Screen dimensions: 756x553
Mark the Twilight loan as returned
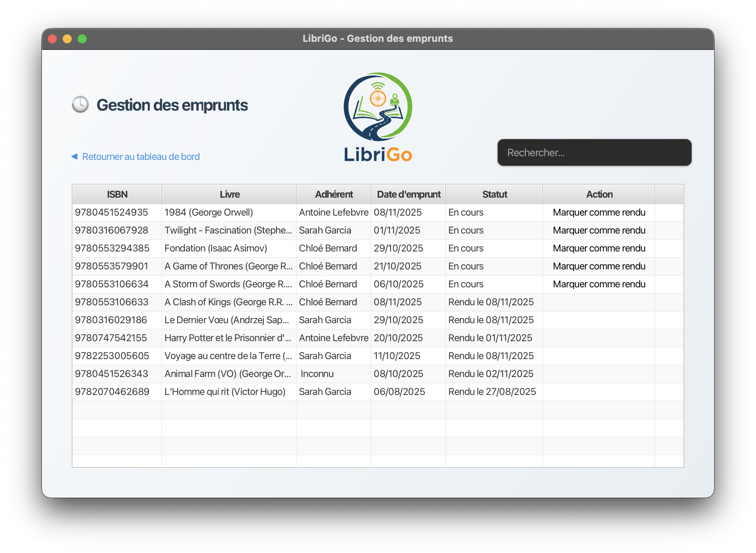click(599, 231)
